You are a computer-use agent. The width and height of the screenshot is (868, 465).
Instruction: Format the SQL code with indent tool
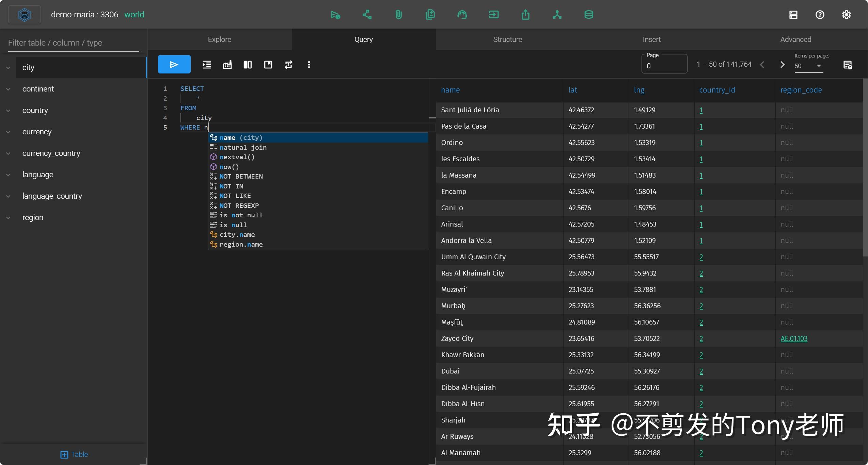pyautogui.click(x=206, y=65)
